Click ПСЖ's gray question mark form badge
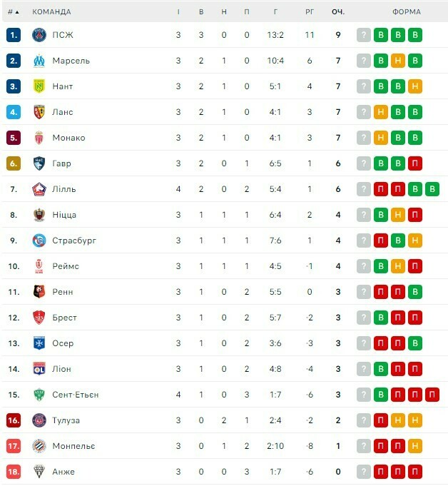The image size is (448, 486). pyautogui.click(x=364, y=35)
